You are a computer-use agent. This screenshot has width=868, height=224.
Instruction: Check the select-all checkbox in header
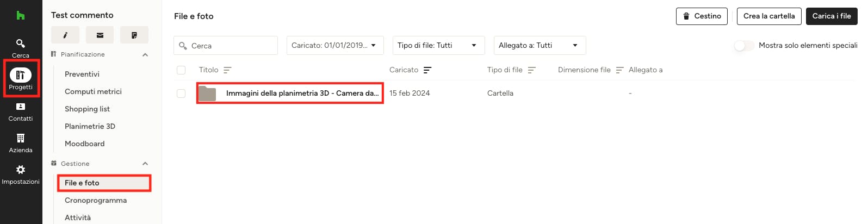click(181, 70)
